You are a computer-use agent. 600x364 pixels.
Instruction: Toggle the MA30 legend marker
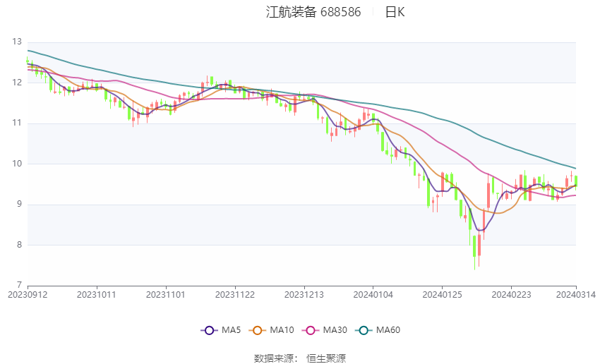(311, 330)
